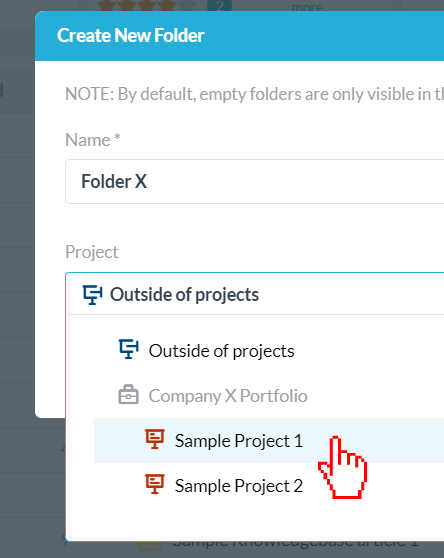Click the Company X Portfolio group heading
The image size is (444, 558).
tap(228, 396)
